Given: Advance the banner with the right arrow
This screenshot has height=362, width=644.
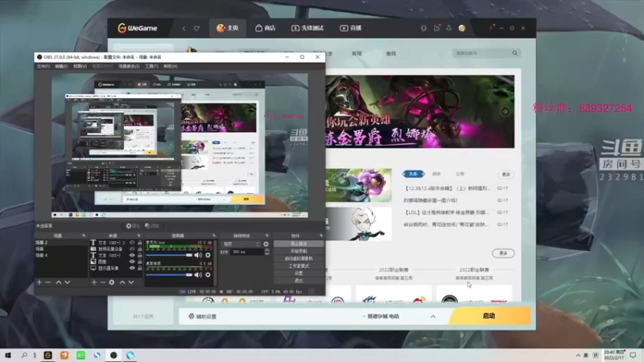Looking at the screenshot, I should point(506,112).
